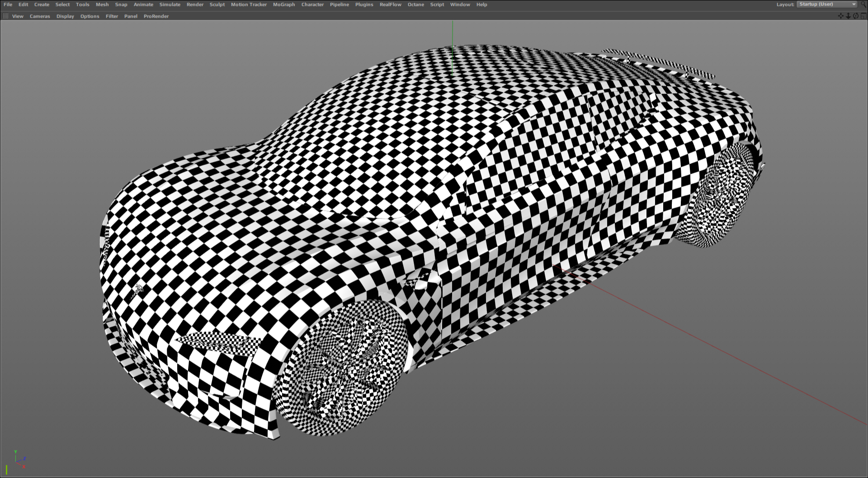
Task: Open the viewport Panel menu
Action: click(131, 16)
